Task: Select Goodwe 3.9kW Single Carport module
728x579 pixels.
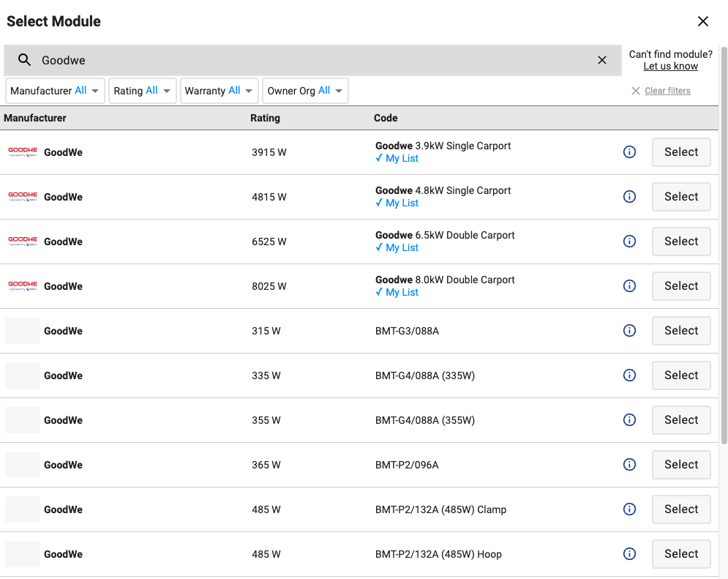Action: (681, 152)
